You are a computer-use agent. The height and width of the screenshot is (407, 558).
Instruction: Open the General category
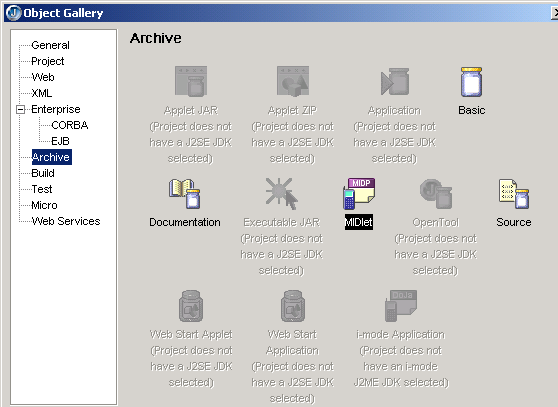[x=50, y=45]
